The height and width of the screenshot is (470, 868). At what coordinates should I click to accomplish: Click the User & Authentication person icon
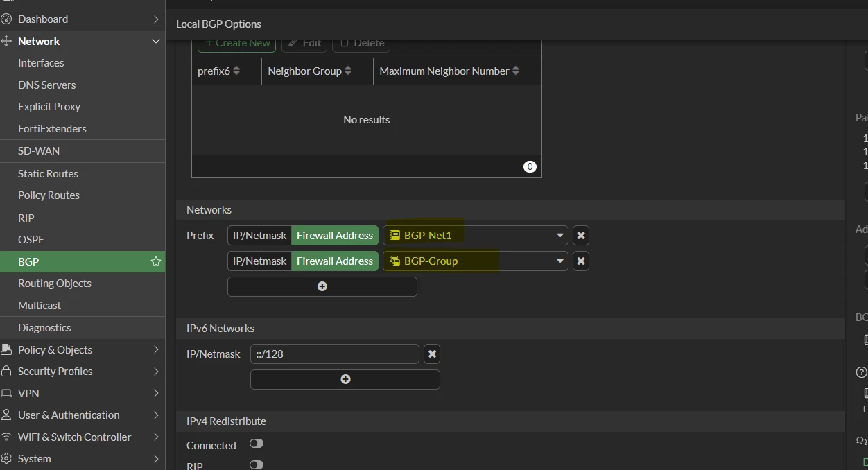6,415
